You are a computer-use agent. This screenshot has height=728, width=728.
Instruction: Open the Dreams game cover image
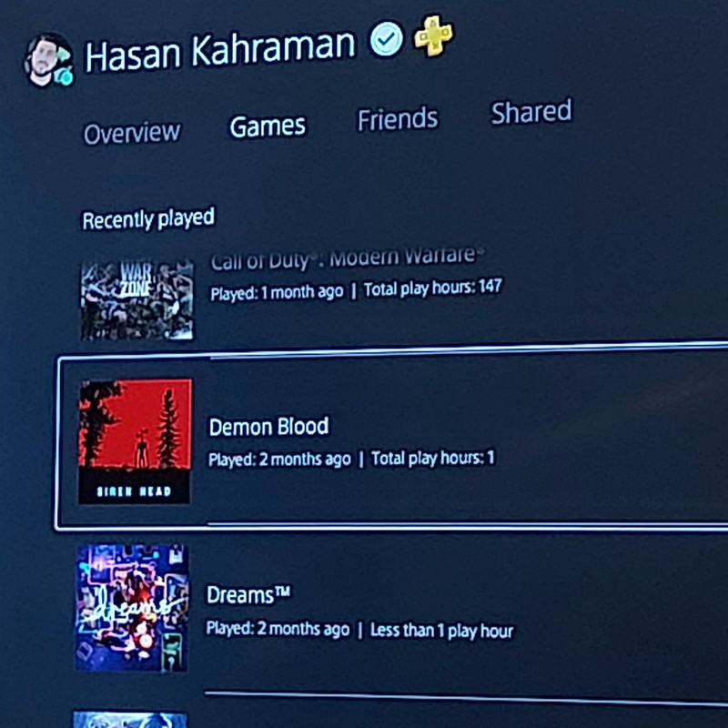132,608
